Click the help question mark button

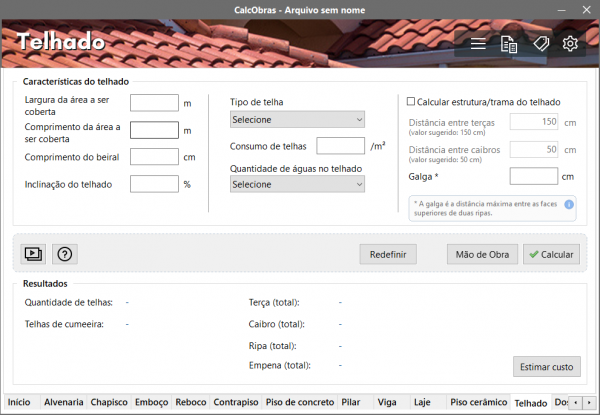coord(64,254)
